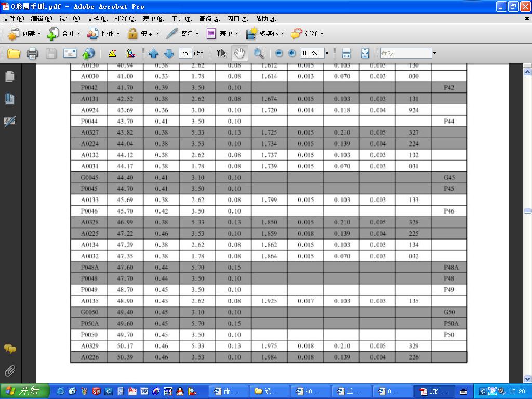Open the 文件 (File) menu
Image resolution: width=532 pixels, height=399 pixels.
coord(14,19)
